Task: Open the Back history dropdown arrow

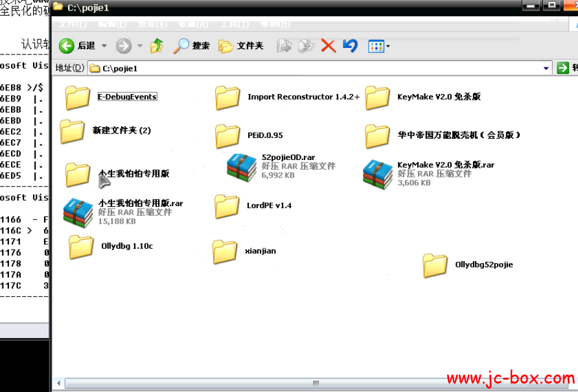Action: (x=104, y=46)
